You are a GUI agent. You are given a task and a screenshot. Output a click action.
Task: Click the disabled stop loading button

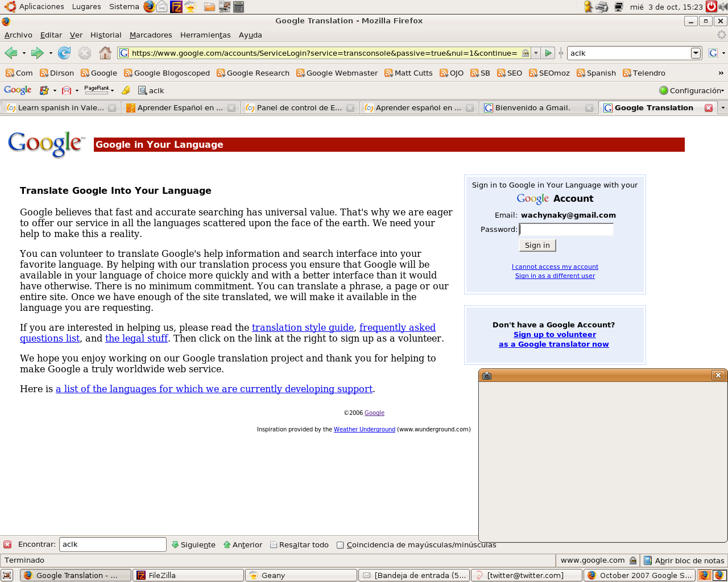tap(85, 53)
